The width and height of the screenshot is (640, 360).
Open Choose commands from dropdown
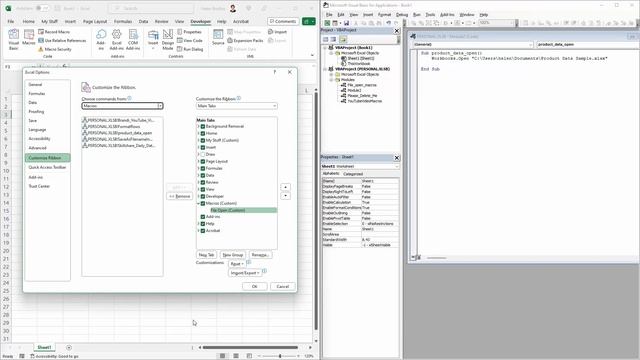pos(122,106)
